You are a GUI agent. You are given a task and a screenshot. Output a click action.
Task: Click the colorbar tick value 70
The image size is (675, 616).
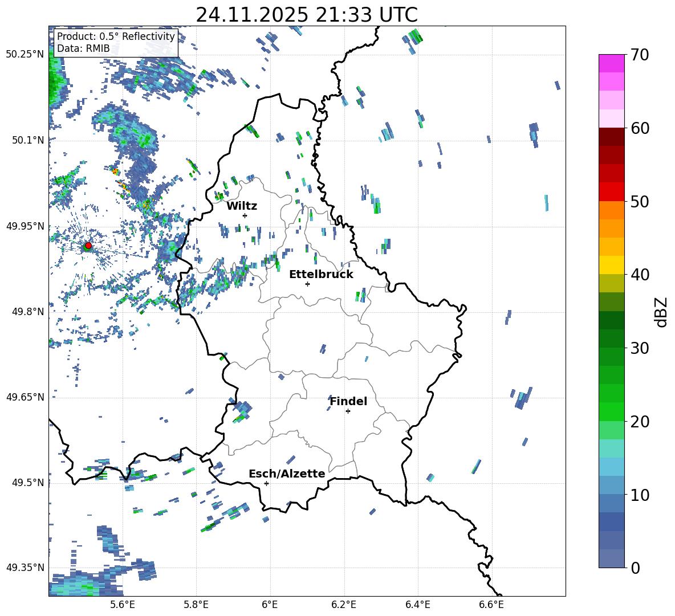click(640, 55)
